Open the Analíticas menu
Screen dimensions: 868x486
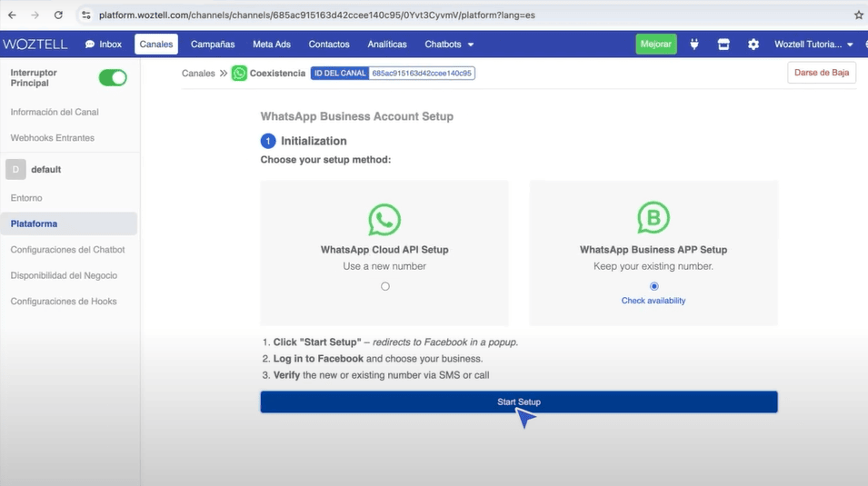click(387, 45)
